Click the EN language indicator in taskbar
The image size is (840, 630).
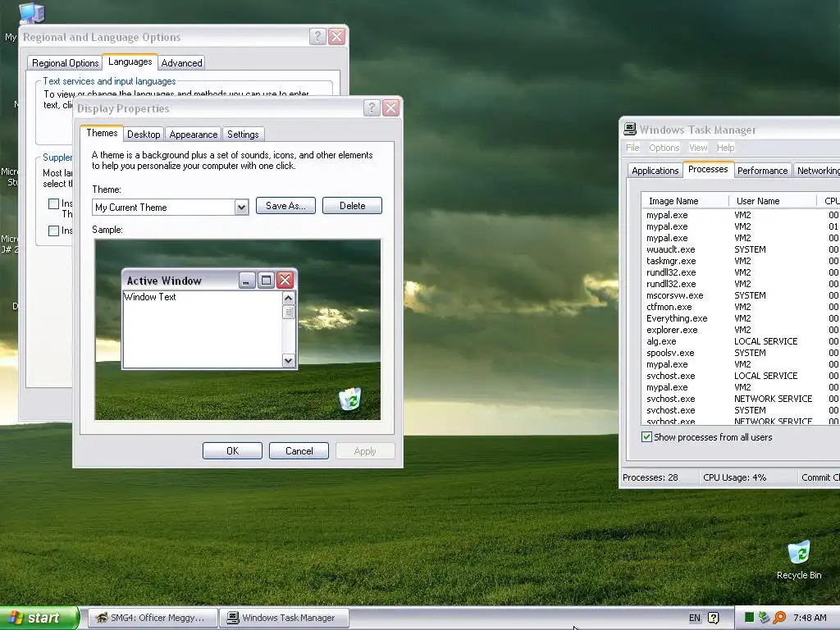click(695, 618)
